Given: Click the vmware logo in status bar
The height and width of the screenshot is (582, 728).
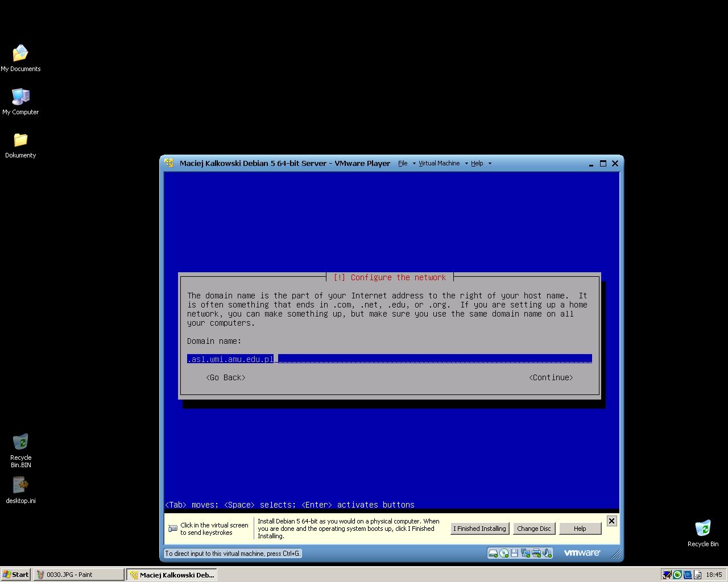Looking at the screenshot, I should [x=582, y=552].
